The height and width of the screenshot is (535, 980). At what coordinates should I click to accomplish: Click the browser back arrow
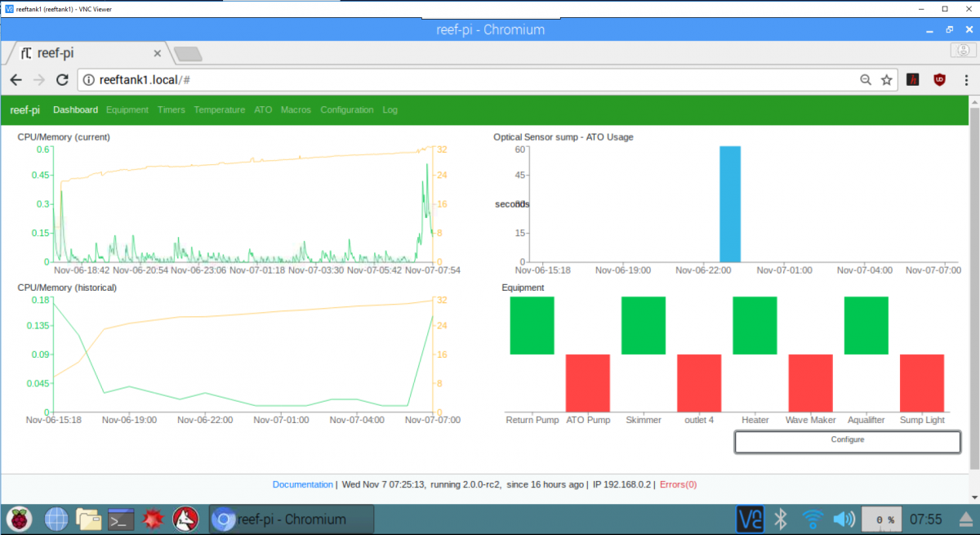tap(16, 80)
